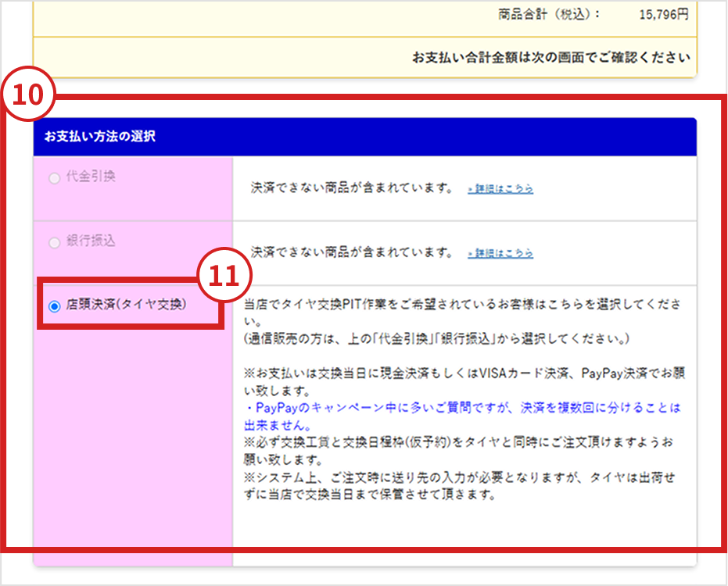728x586 pixels.
Task: Click 決済できない商品 message in 銀行振込 row
Action: 352,253
